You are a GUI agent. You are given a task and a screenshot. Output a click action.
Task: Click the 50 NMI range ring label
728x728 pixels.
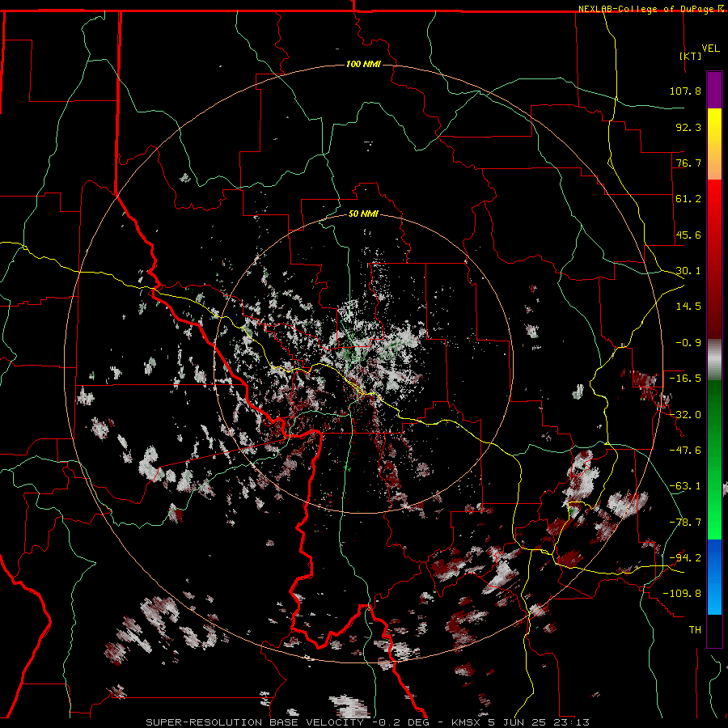tap(363, 214)
